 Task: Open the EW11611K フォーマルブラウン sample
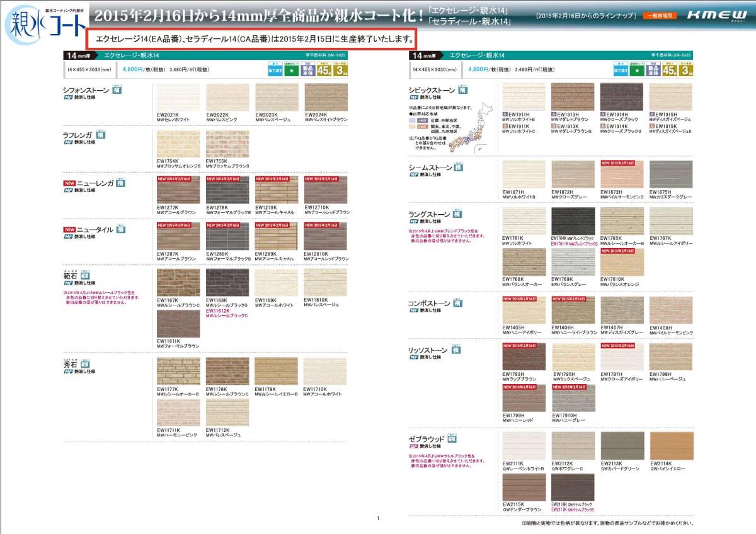click(178, 324)
